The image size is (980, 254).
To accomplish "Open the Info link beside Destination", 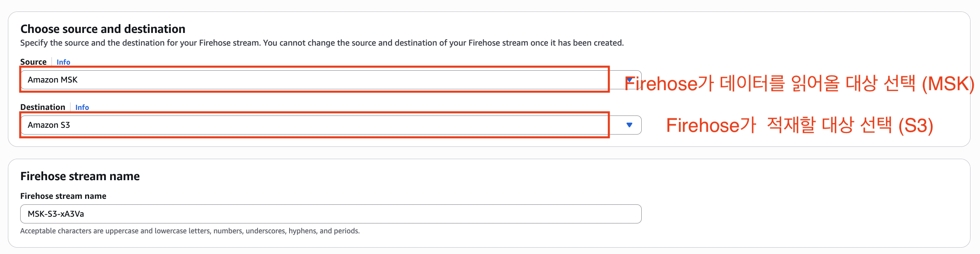I will click(82, 107).
